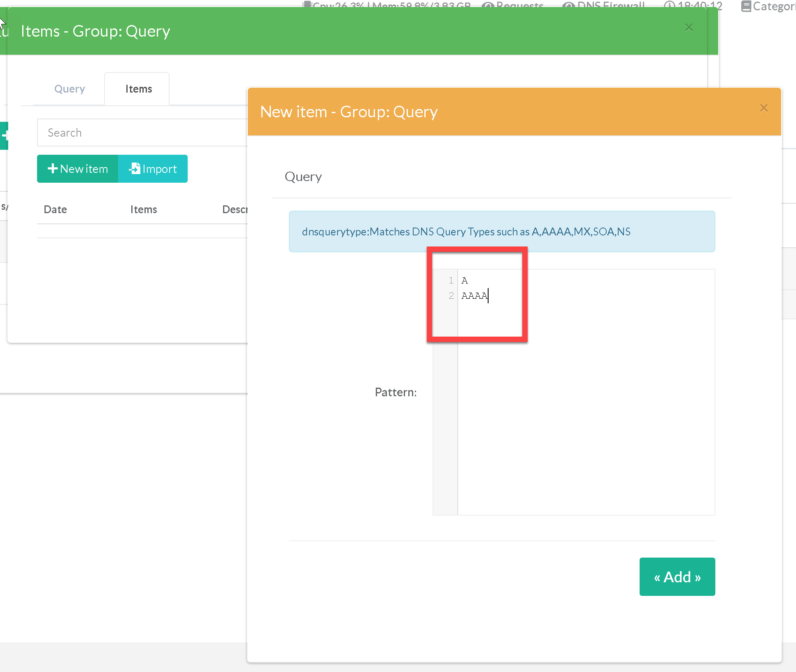Select the Items tab

pos(139,89)
